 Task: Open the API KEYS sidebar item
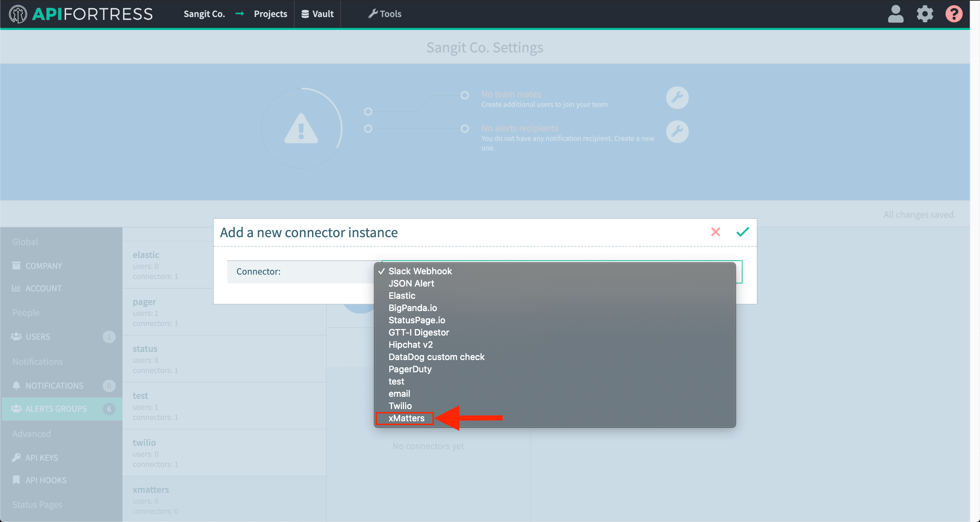pos(42,458)
